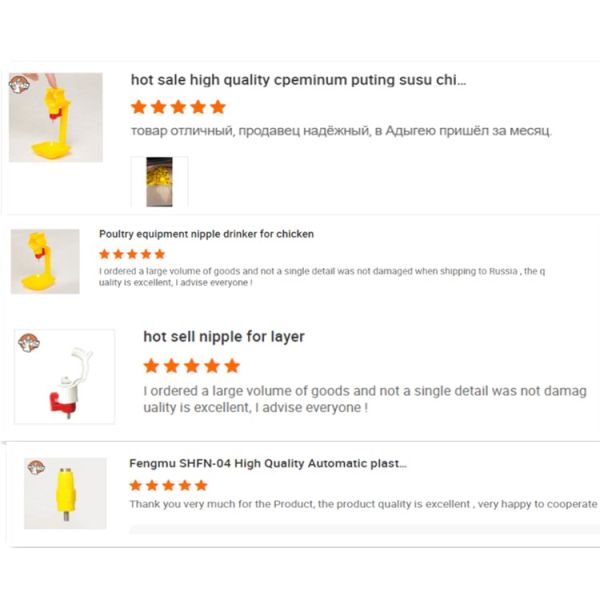Click the star rating under the 'hot sale high quality' title
This screenshot has height=600, width=600.
click(178, 107)
